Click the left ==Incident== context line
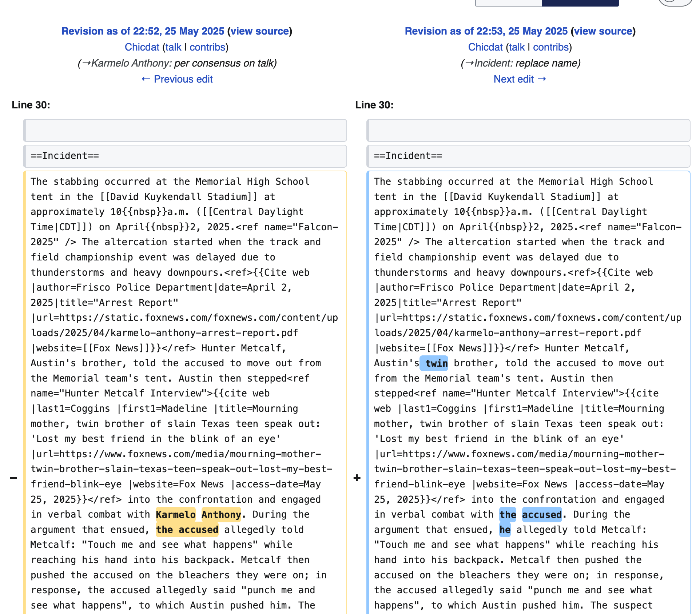The image size is (700, 614). (185, 156)
